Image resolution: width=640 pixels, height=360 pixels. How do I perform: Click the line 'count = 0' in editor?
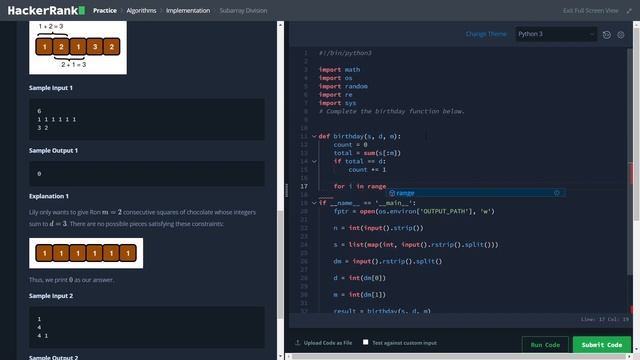(x=350, y=145)
